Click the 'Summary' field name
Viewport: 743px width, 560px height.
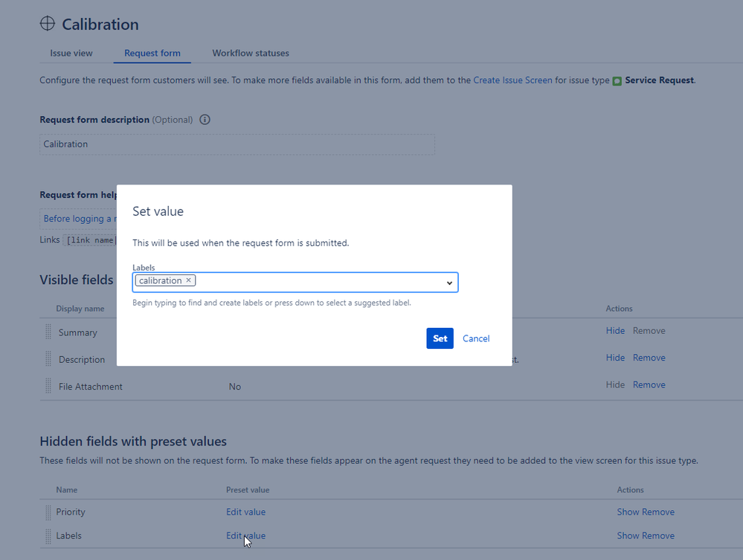tap(77, 332)
